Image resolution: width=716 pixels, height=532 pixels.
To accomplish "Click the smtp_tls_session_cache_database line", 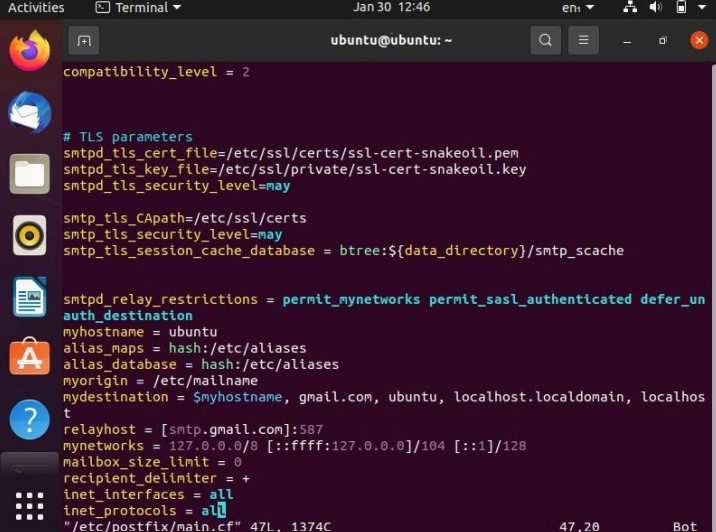I will 343,251.
